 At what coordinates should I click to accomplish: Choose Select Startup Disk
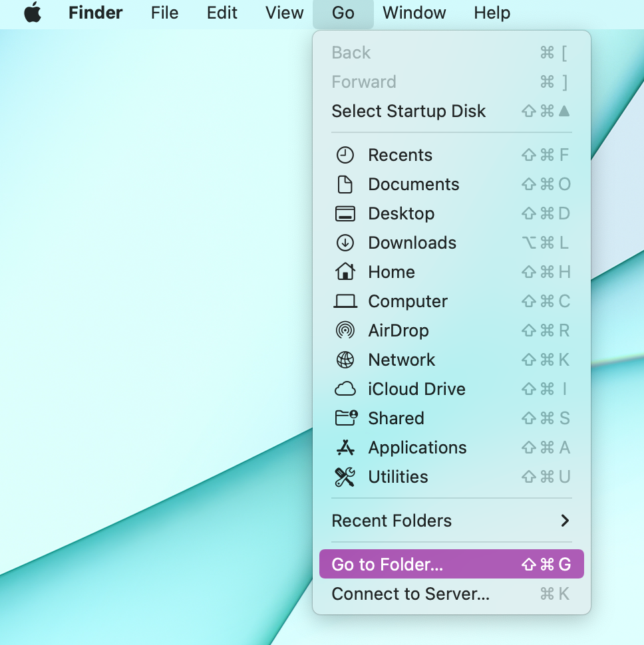(452, 111)
